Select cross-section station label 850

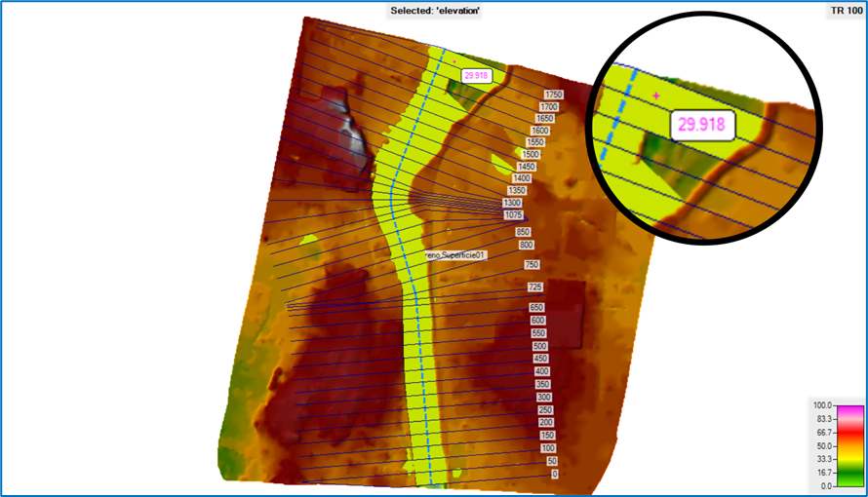[523, 232]
